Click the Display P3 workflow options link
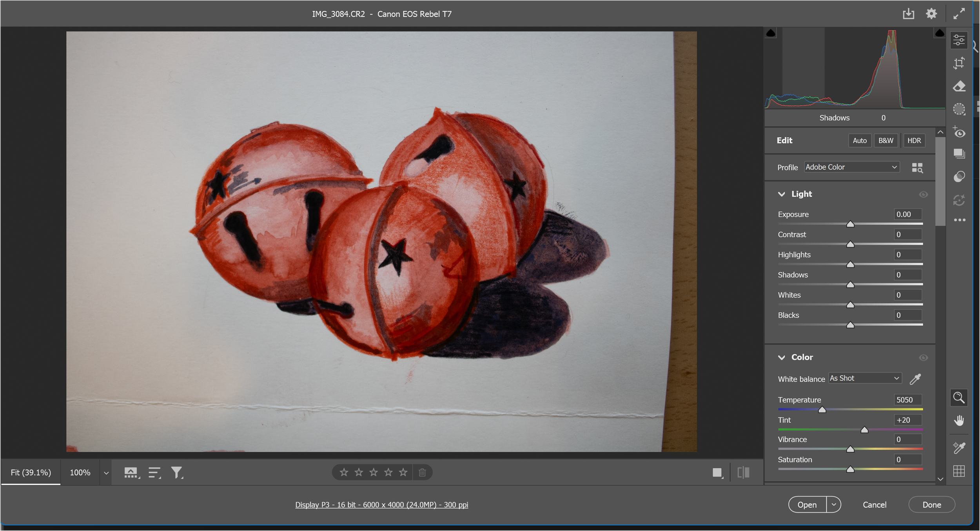 [x=381, y=505]
